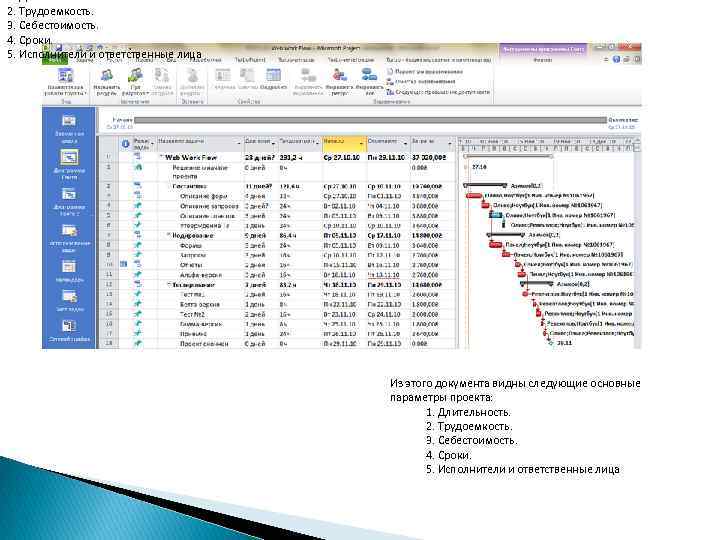
Task: Select Task Usage view in the view bar
Action: pyautogui.click(x=69, y=230)
